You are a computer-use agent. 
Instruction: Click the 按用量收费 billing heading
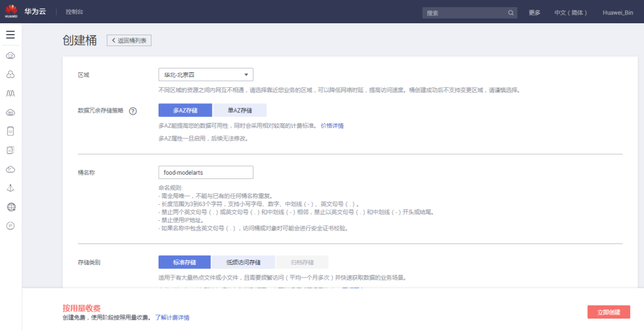click(81, 309)
